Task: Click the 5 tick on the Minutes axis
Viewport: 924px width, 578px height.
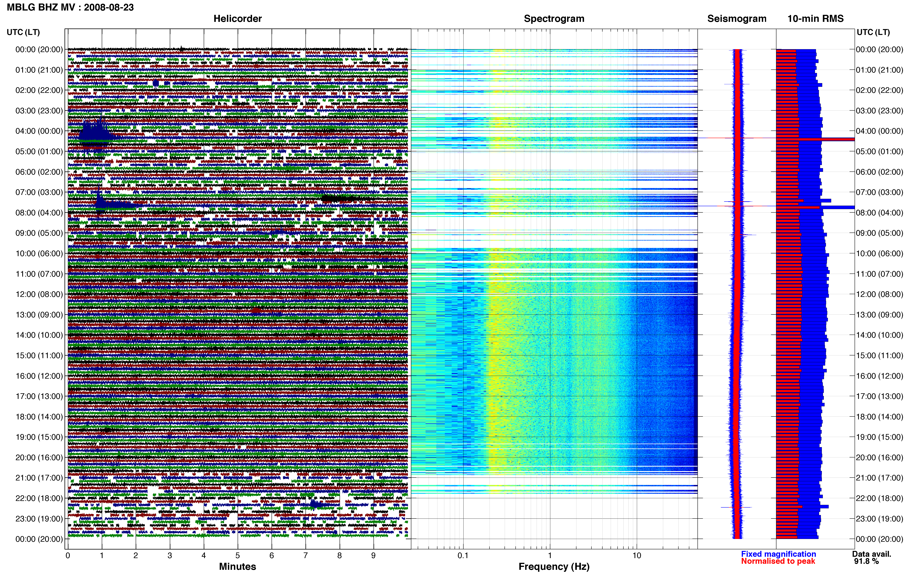Action: (238, 556)
